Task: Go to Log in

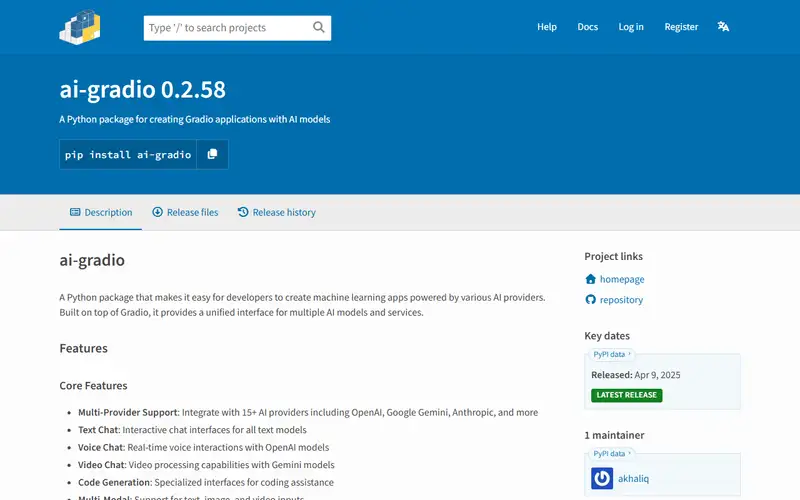Action: click(x=631, y=27)
